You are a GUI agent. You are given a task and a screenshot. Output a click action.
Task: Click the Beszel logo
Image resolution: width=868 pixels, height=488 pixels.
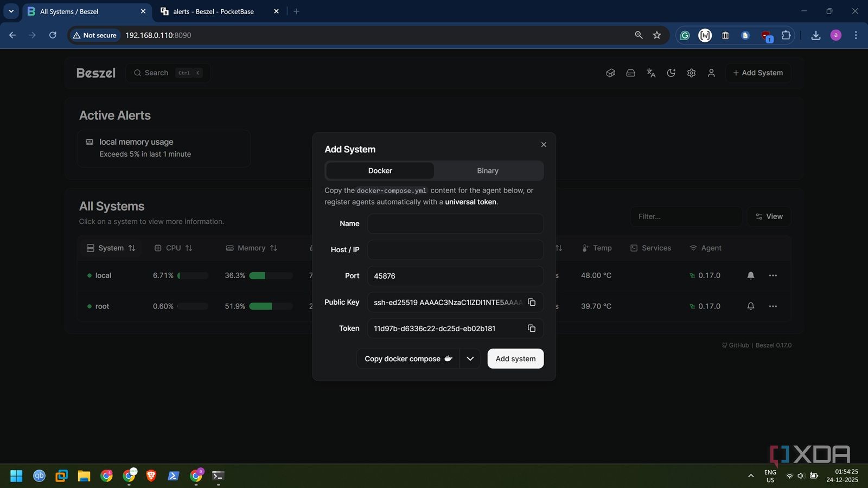pyautogui.click(x=96, y=73)
